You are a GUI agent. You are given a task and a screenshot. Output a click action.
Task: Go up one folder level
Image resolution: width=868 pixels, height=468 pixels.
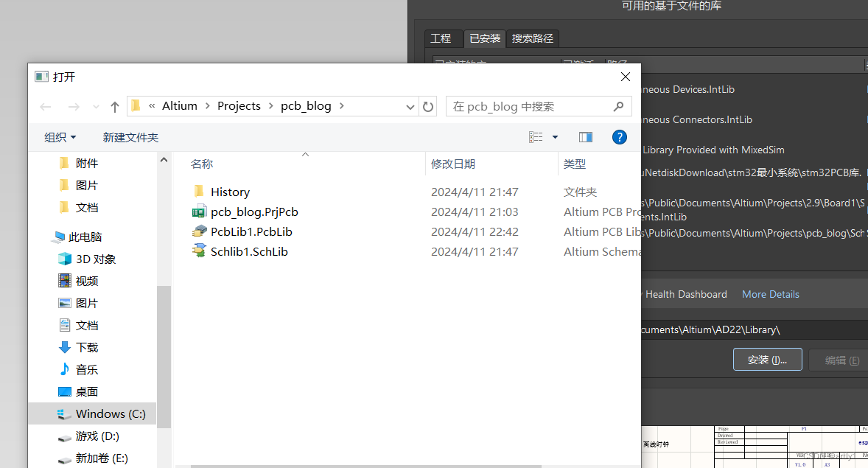coord(115,107)
